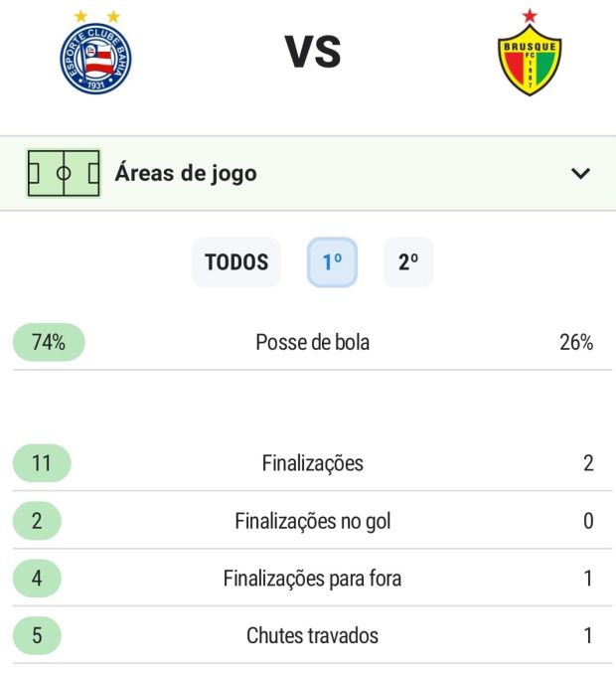Click the Finalizações para fora label
The width and height of the screenshot is (616, 675).
(312, 579)
